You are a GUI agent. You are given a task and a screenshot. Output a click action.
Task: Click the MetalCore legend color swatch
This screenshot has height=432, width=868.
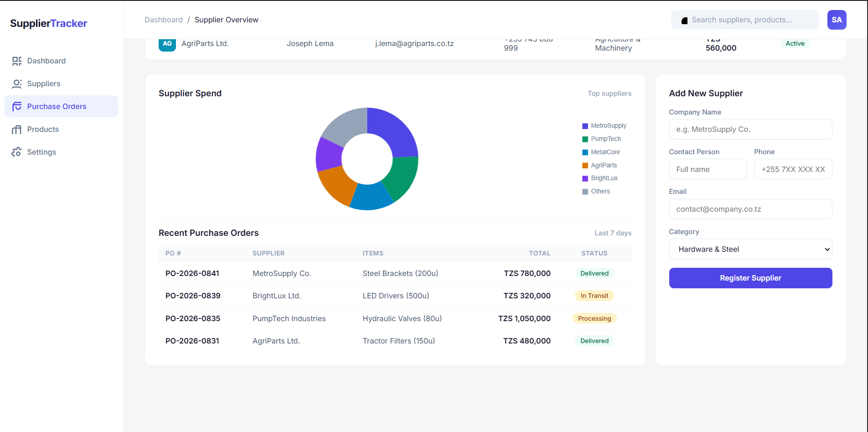(585, 152)
